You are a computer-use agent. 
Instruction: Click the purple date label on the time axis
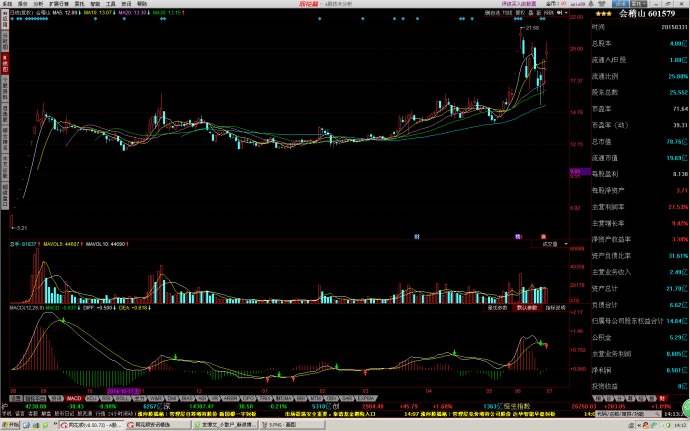(x=123, y=391)
